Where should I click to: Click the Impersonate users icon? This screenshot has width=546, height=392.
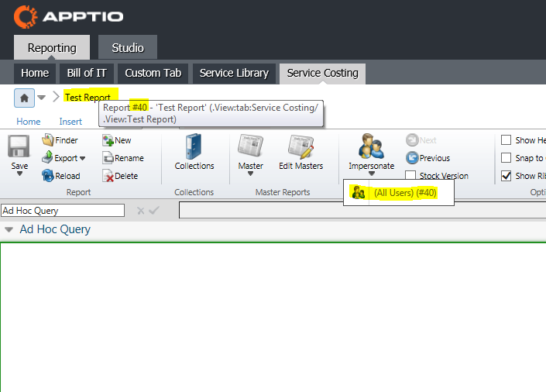371,146
